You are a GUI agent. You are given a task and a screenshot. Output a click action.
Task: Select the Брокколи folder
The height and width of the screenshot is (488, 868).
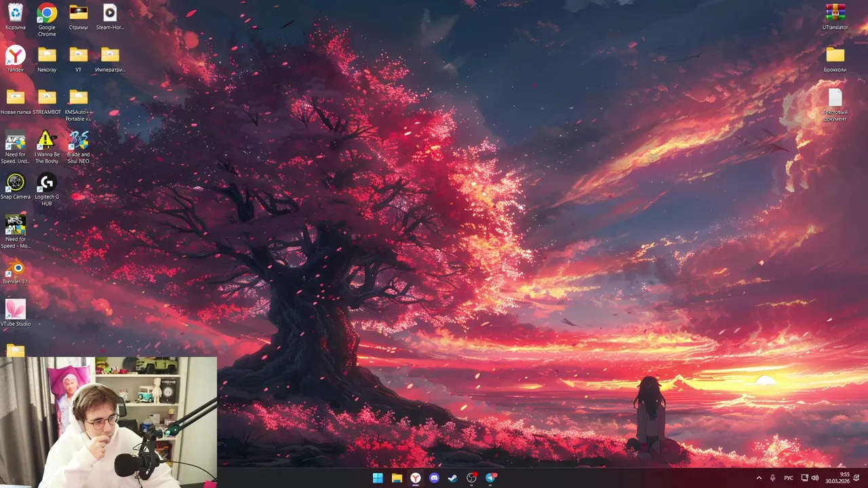(x=835, y=59)
